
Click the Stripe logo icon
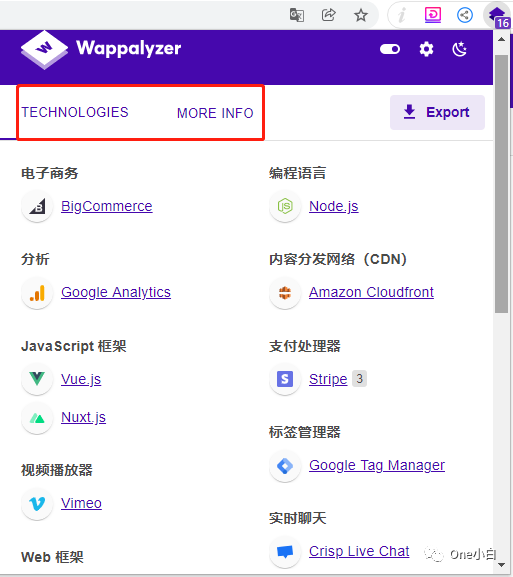coord(285,379)
